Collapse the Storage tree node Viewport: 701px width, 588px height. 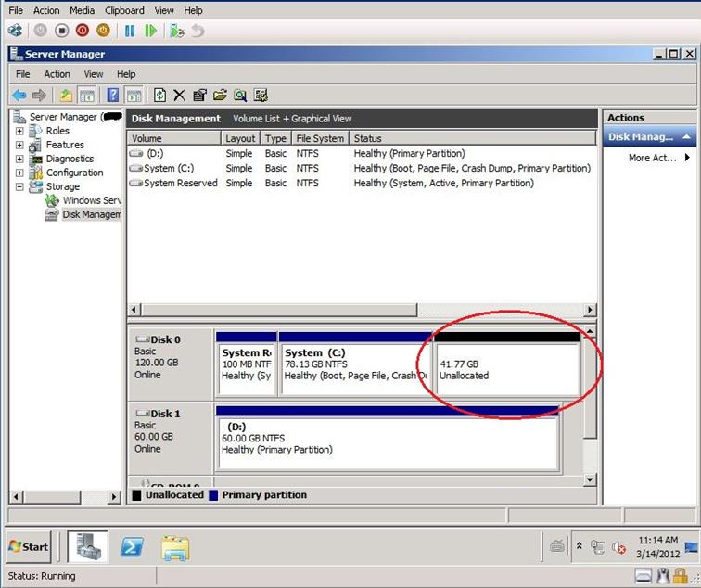[19, 187]
